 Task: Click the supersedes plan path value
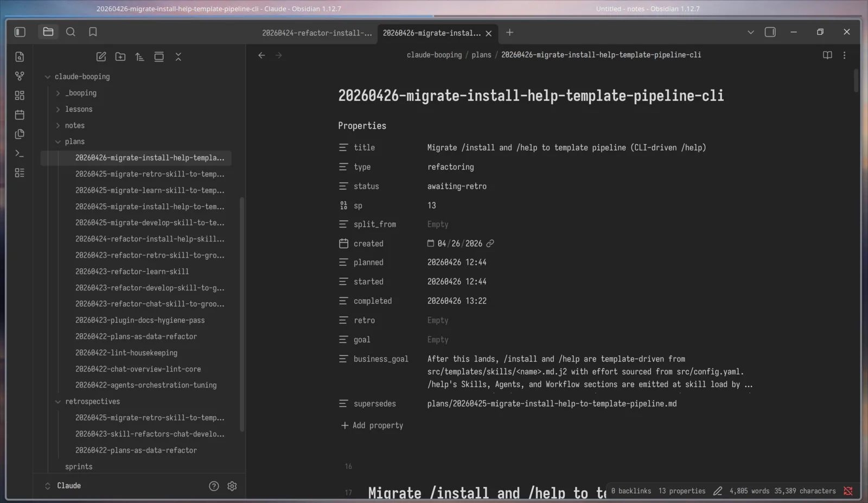552,404
